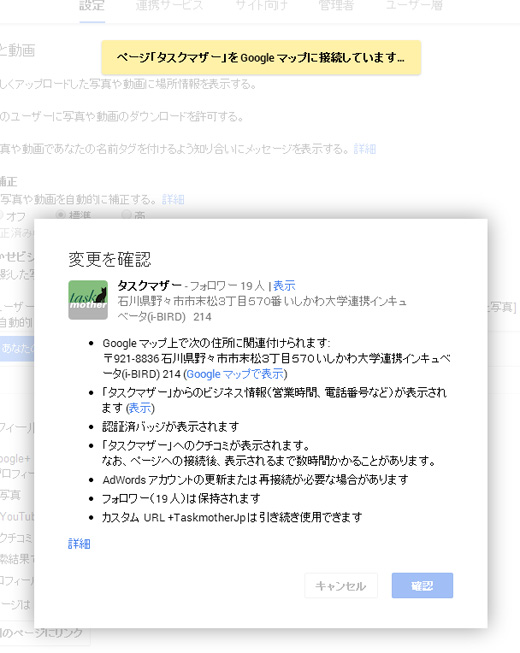This screenshot has height=653, width=520.
Task: Select the 高 radio button
Action: (126, 215)
